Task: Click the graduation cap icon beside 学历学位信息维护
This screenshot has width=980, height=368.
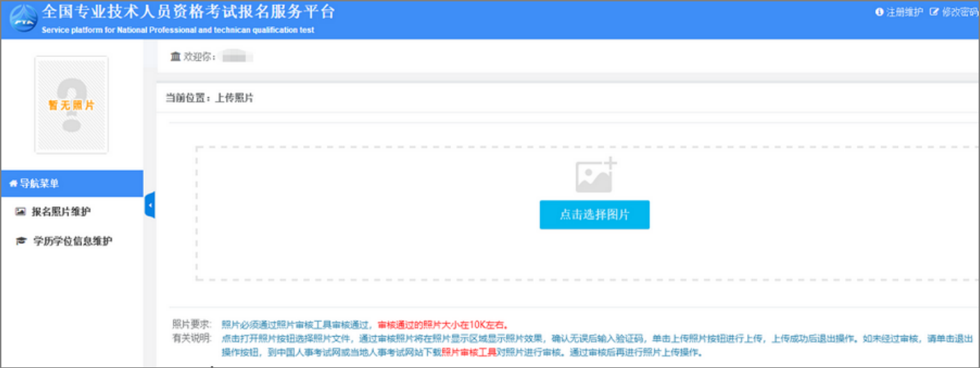Action: [20, 242]
